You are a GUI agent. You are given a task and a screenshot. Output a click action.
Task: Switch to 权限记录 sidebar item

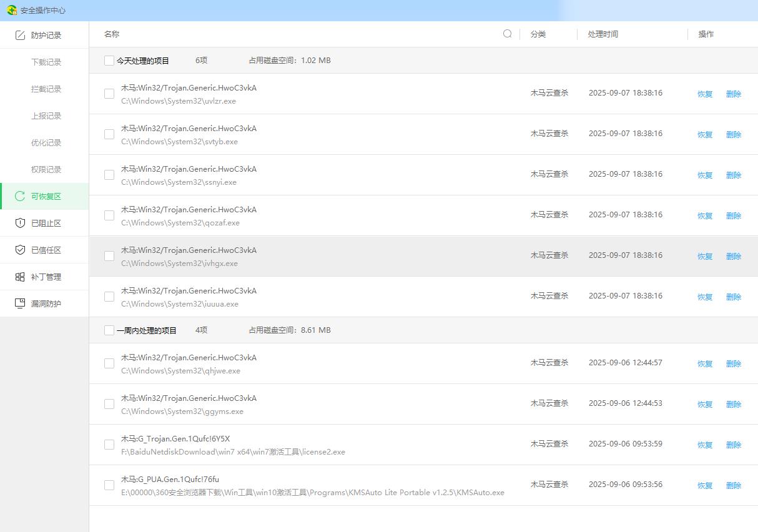(46, 170)
